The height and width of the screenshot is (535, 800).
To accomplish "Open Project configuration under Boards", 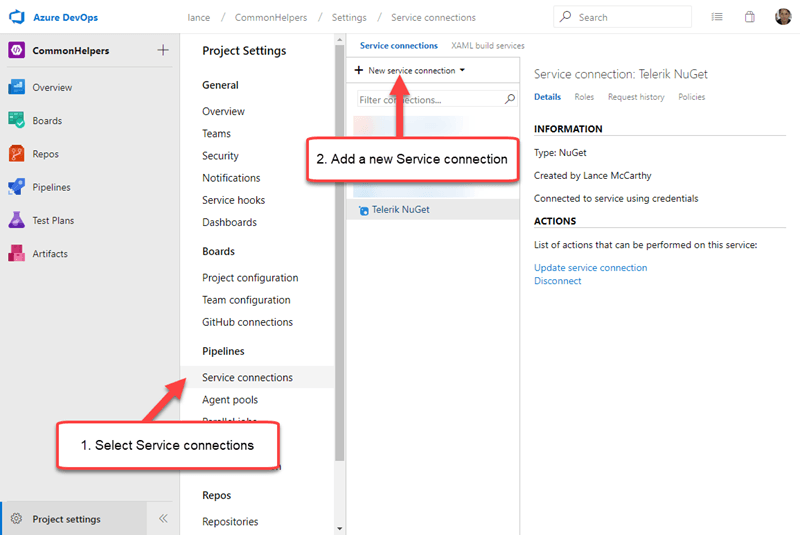I will coord(250,277).
